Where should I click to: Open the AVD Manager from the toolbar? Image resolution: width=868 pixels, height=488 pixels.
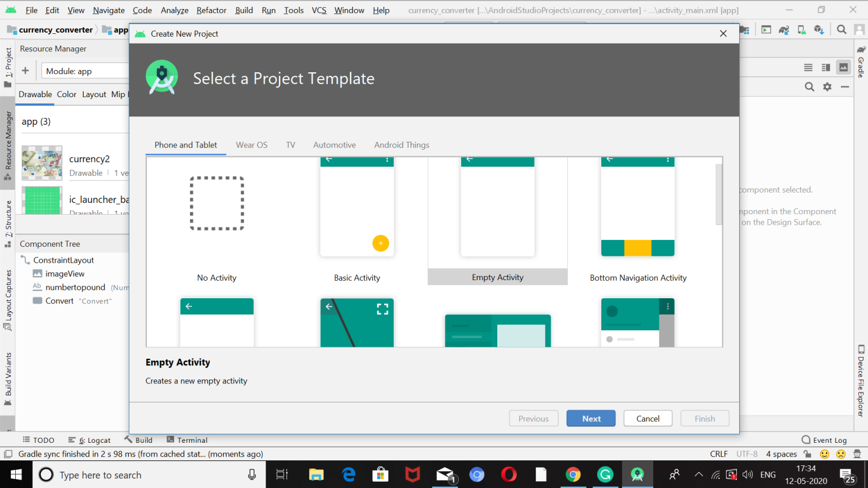tap(801, 29)
